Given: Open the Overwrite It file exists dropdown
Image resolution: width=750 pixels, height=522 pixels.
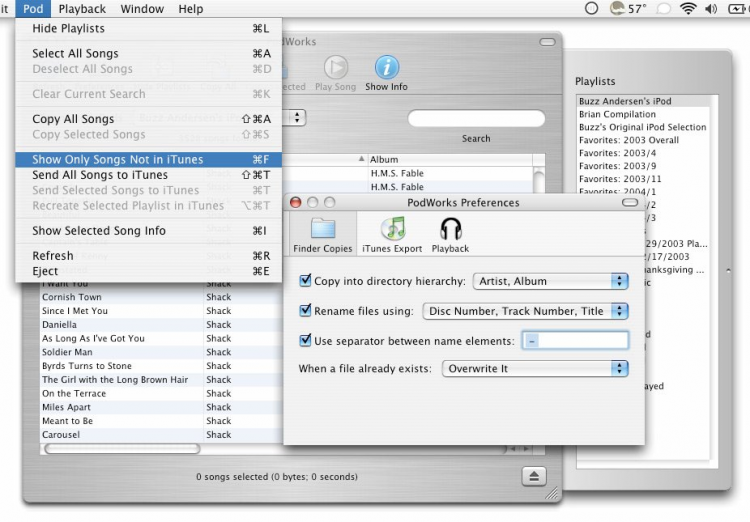Looking at the screenshot, I should [x=535, y=368].
